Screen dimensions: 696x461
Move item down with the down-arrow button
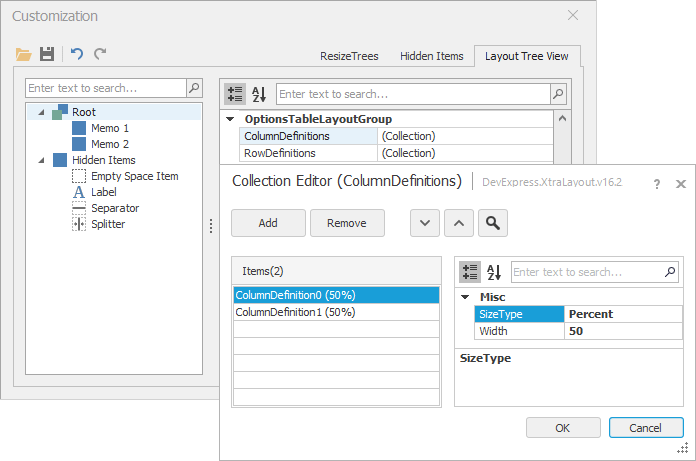425,223
